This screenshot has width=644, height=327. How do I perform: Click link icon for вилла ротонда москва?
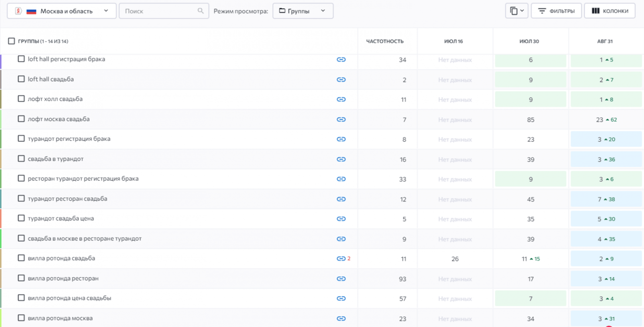(341, 319)
